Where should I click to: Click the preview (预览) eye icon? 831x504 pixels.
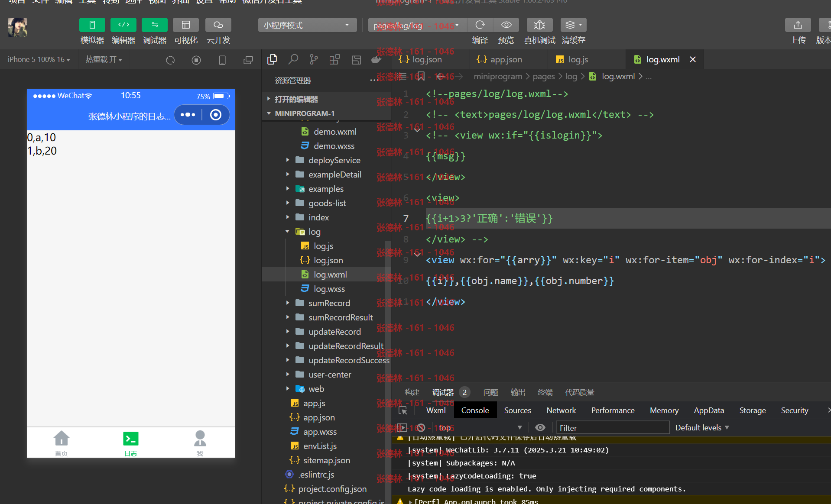pyautogui.click(x=506, y=25)
